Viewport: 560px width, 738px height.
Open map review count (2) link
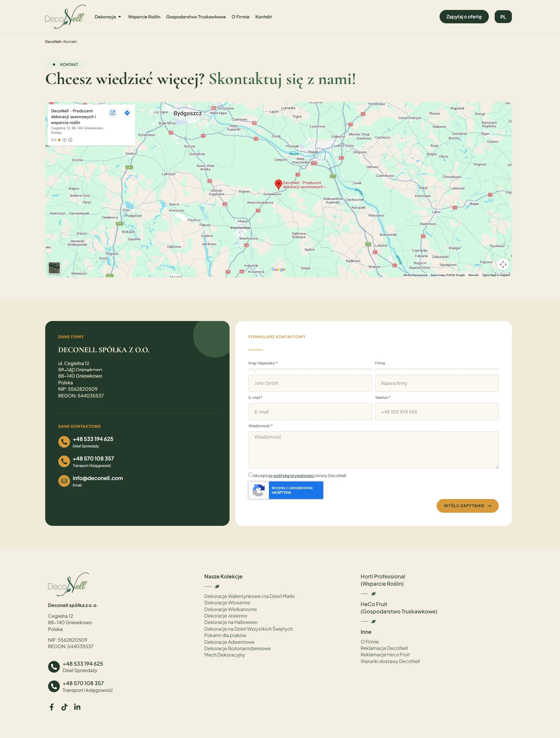pos(64,140)
